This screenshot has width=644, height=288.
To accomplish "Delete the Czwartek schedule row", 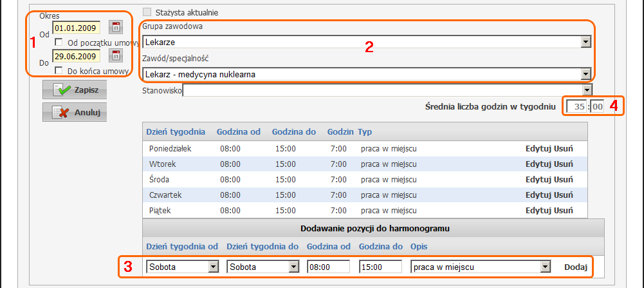I will click(x=564, y=195).
